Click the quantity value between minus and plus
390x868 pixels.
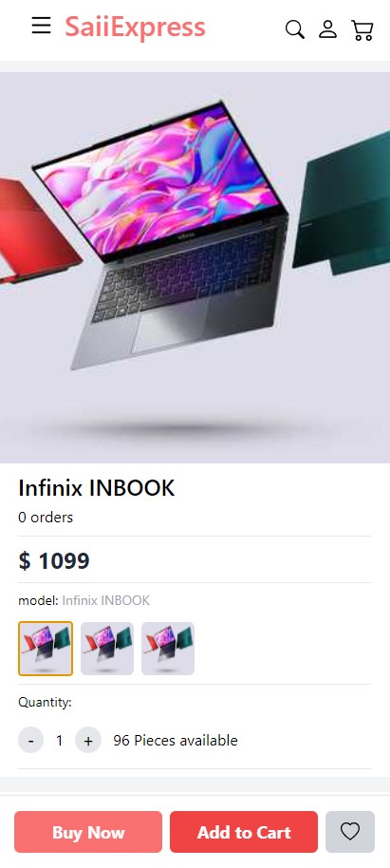[60, 740]
